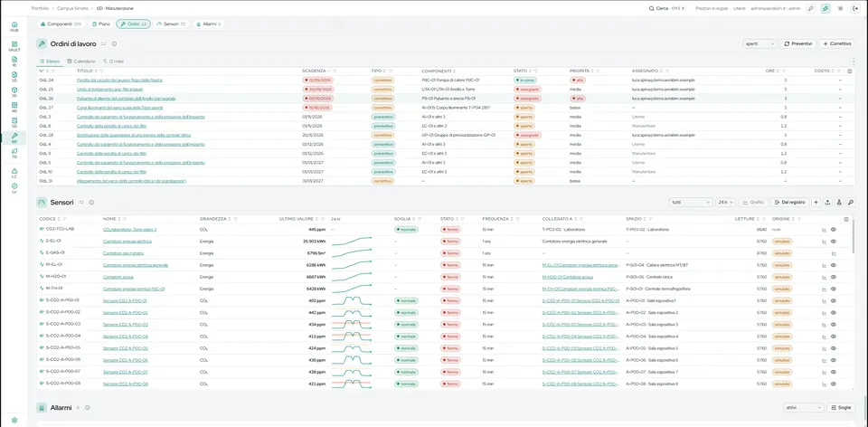This screenshot has width=868, height=427.
Task: Open the 'attivi' alarms filter dropdown
Action: click(x=804, y=408)
